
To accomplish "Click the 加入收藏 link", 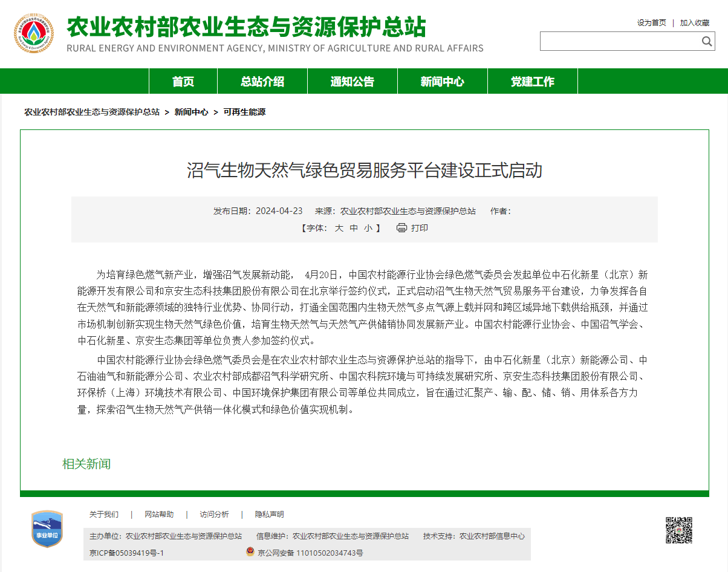I will coord(694,23).
